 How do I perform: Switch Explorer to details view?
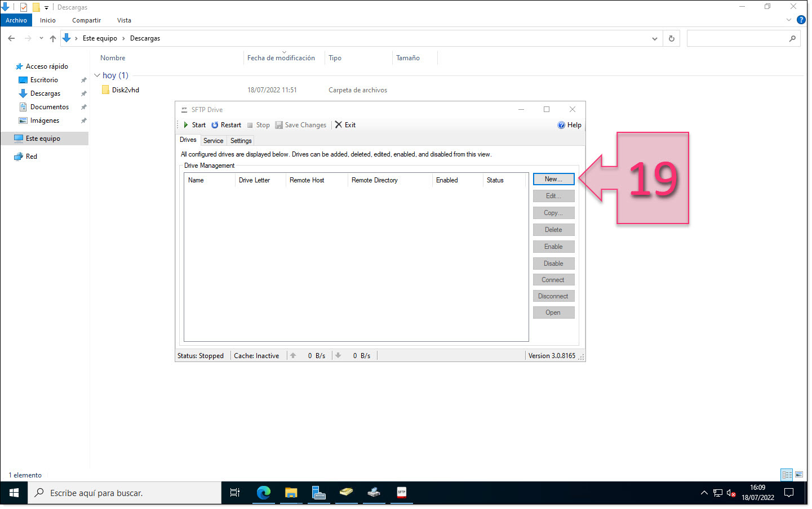pyautogui.click(x=787, y=475)
